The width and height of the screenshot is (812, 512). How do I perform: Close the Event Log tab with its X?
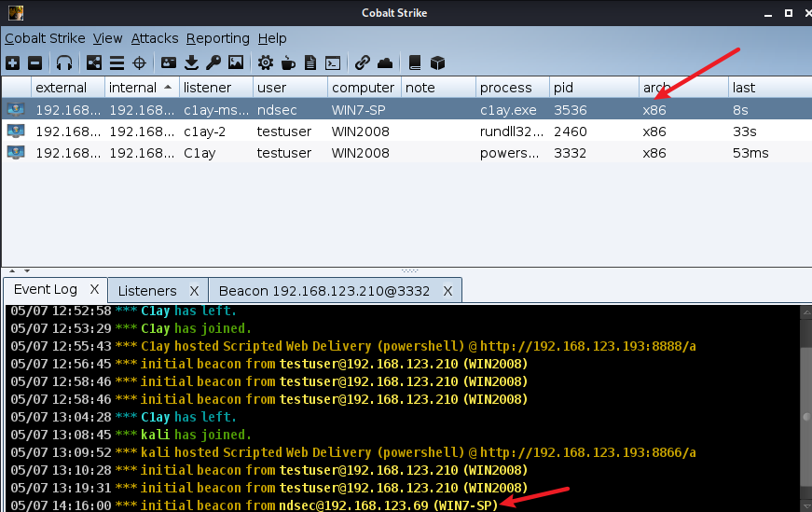click(x=94, y=289)
